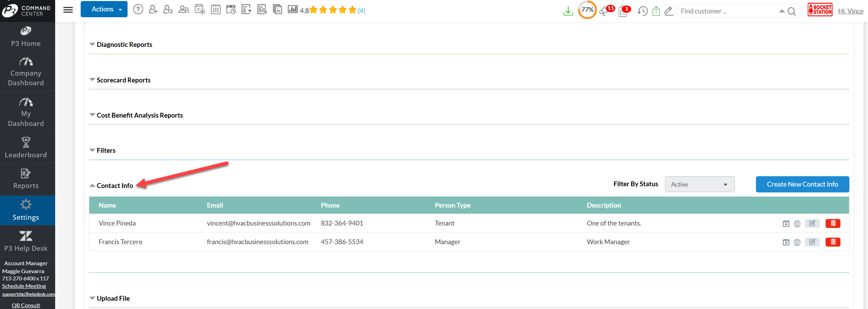The width and height of the screenshot is (868, 309).
Task: Open Leaderboard in the sidebar
Action: [26, 148]
